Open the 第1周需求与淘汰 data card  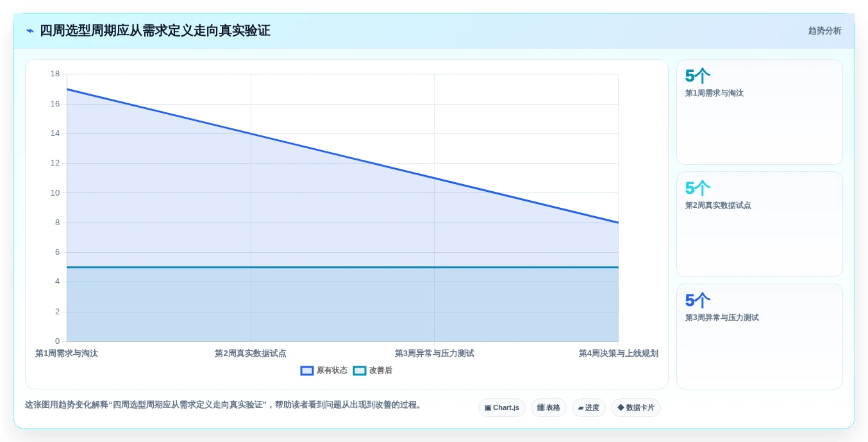[760, 112]
